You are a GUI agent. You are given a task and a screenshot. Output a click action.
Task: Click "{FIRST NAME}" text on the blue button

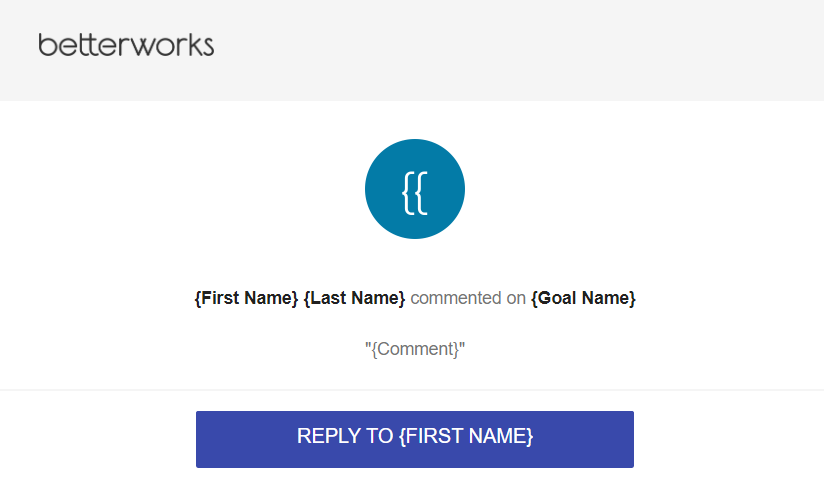click(466, 436)
